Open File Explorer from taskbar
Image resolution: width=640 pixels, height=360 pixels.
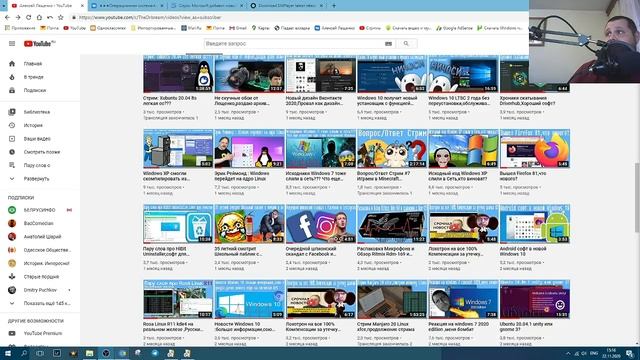[89, 353]
